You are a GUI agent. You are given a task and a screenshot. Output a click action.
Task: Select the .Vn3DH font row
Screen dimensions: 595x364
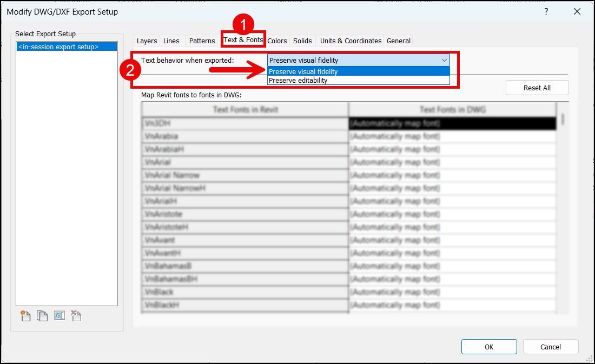pyautogui.click(x=245, y=123)
